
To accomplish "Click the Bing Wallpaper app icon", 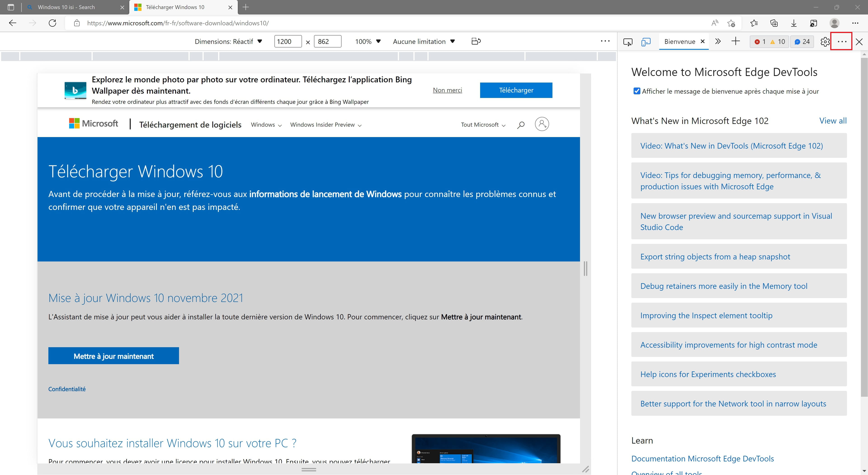I will 75,90.
